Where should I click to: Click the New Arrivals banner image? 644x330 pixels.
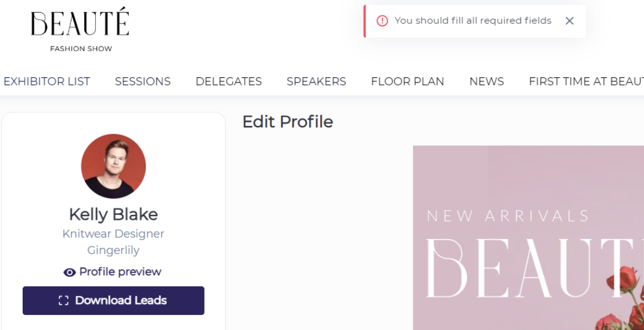(528, 238)
